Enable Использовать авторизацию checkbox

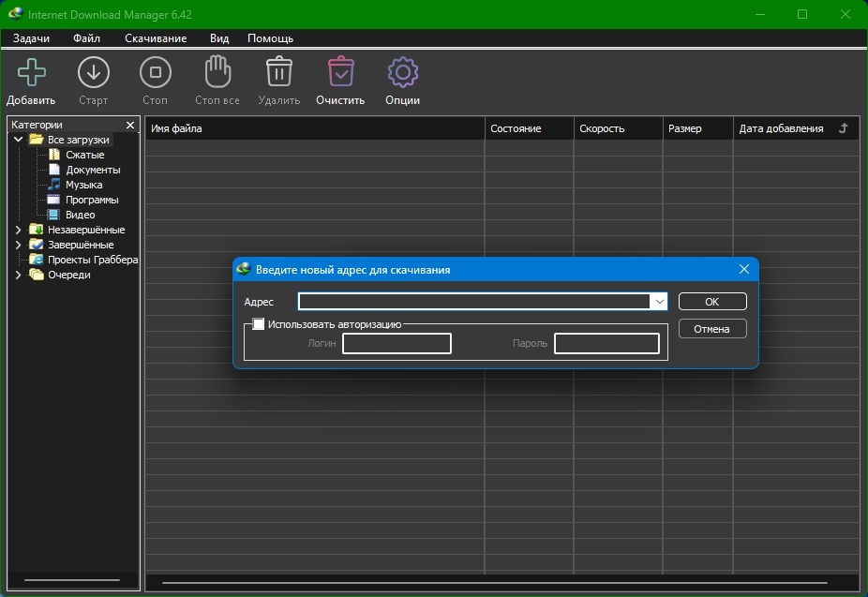[259, 323]
